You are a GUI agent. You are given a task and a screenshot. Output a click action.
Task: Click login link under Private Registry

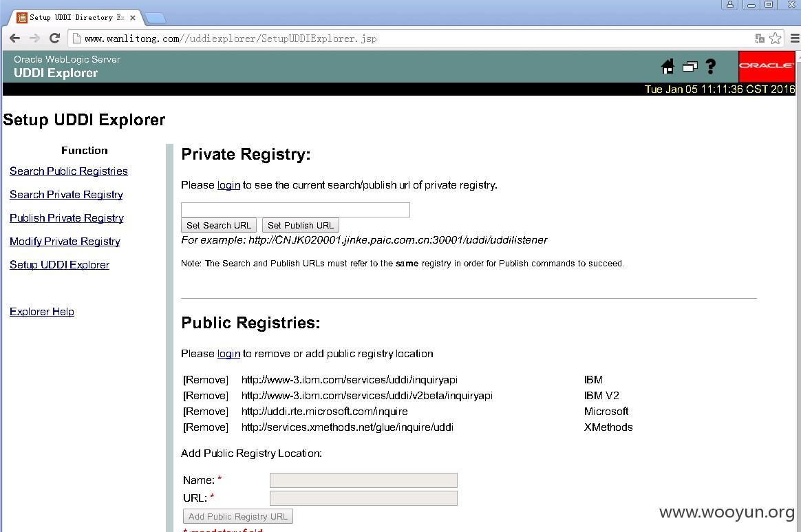point(228,185)
